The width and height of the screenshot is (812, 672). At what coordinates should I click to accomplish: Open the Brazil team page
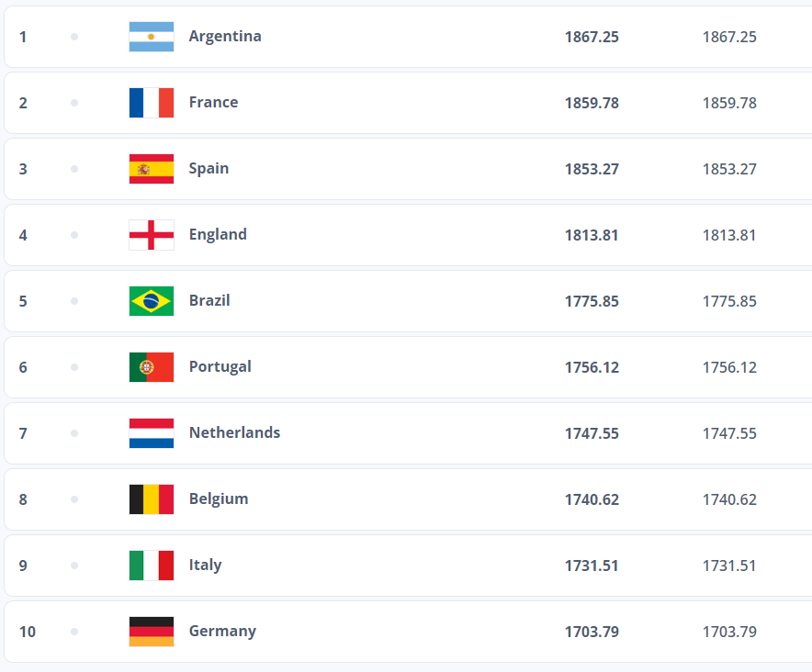click(209, 300)
